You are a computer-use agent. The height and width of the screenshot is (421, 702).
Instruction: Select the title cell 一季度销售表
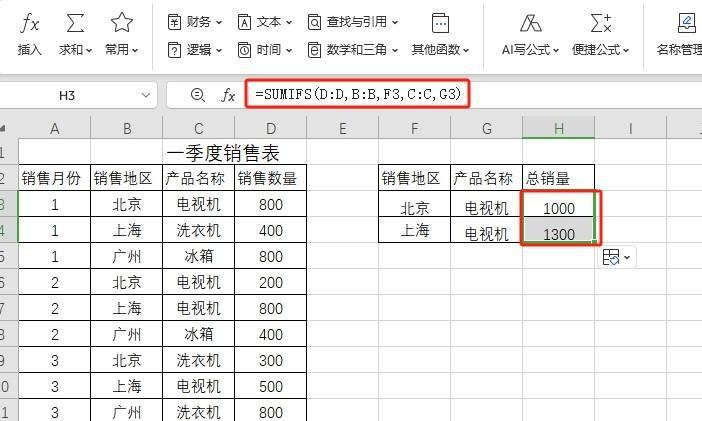tap(223, 153)
